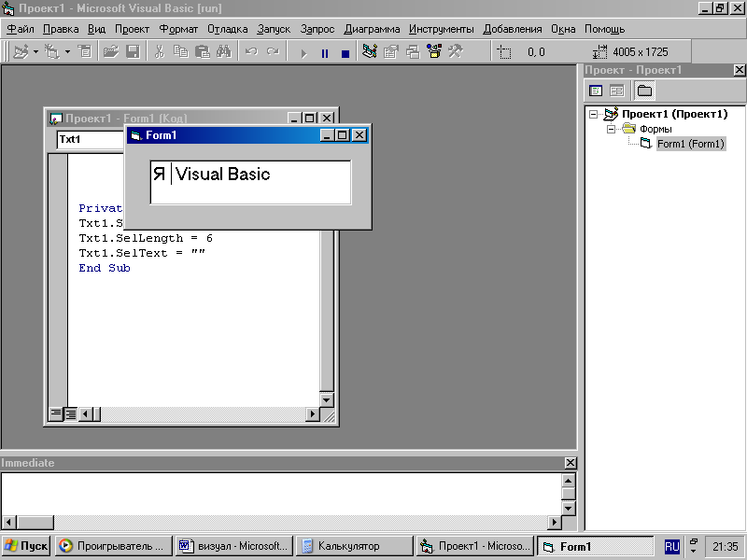The width and height of the screenshot is (747, 560).
Task: Click the Cut scissors icon
Action: [159, 51]
